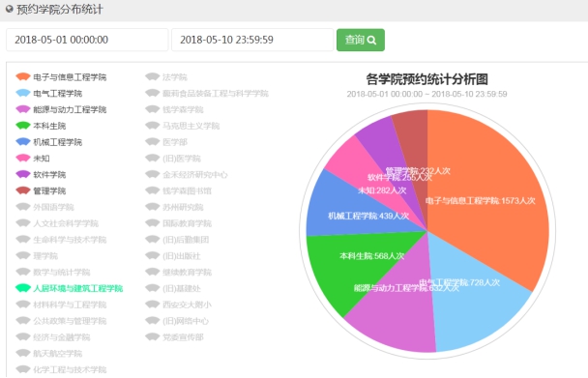Click the chart title 各学院预约统计分析图
The width and height of the screenshot is (588, 378).
[426, 79]
